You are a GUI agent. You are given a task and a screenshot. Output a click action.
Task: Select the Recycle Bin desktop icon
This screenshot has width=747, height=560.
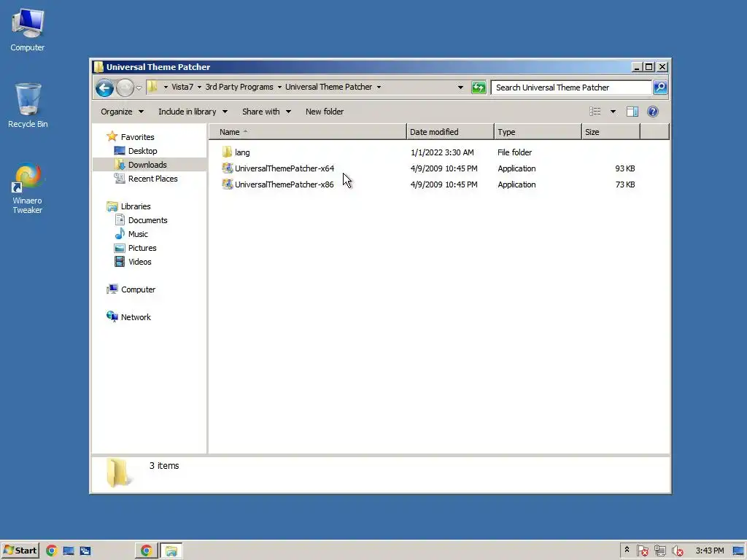click(28, 106)
